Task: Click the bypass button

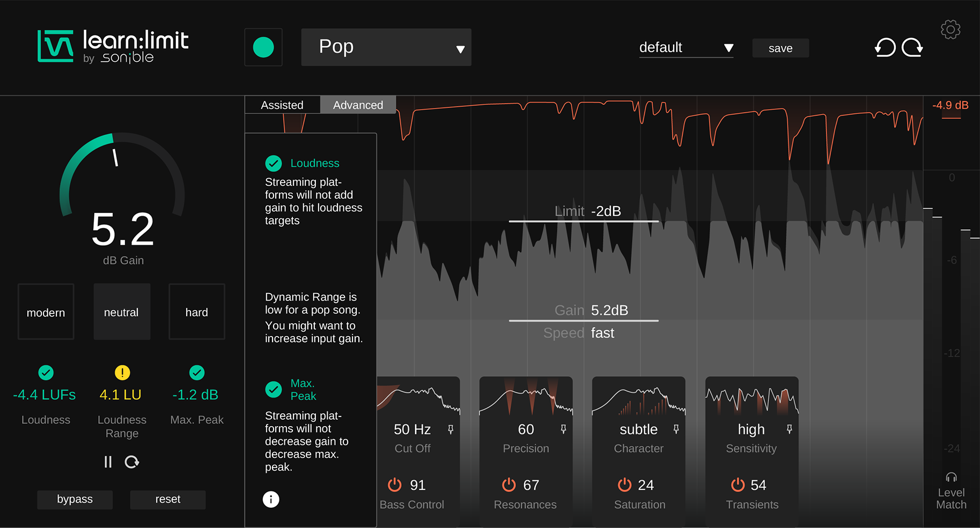Action: pyautogui.click(x=75, y=500)
